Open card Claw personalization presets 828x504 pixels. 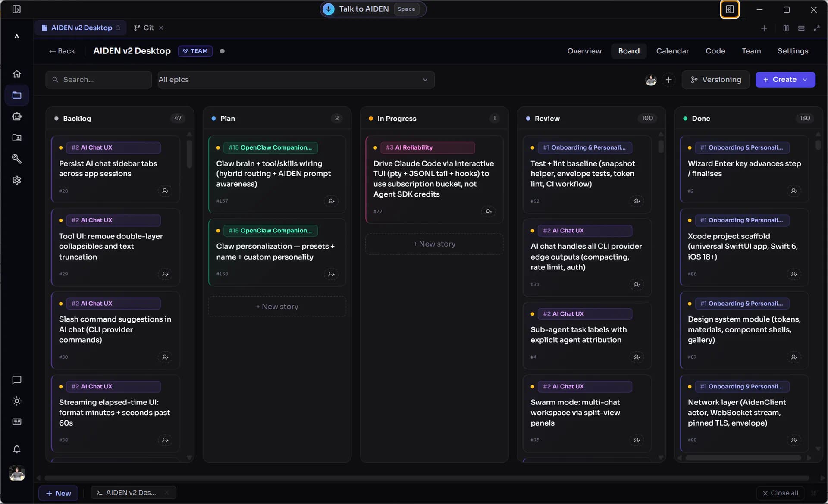pos(277,252)
